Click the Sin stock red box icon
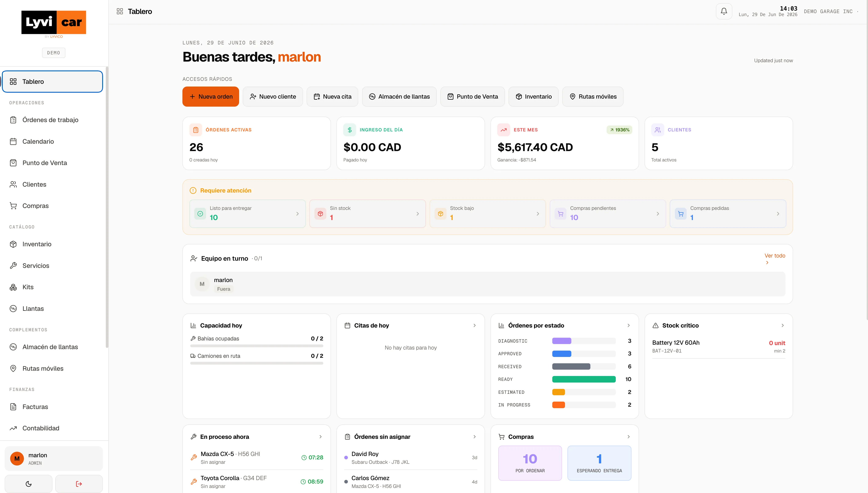Viewport: 868px width, 493px height. pyautogui.click(x=320, y=214)
